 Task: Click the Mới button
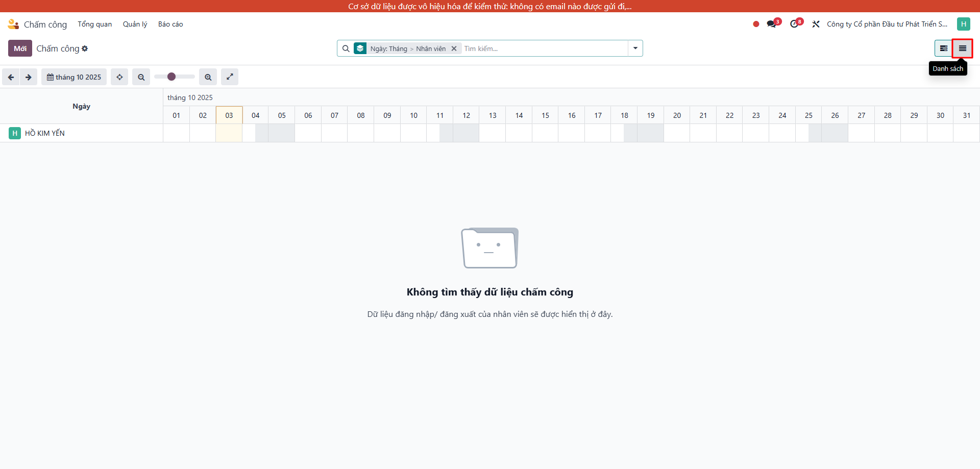tap(20, 48)
